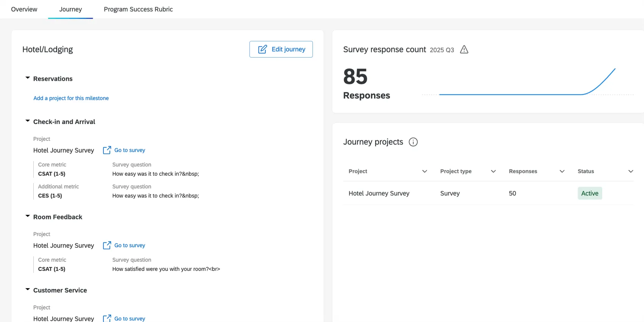Open the Project type column dropdown
The height and width of the screenshot is (322, 644).
493,171
